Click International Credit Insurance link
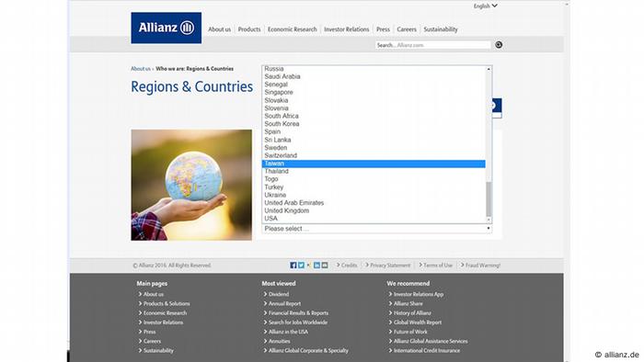This screenshot has width=644, height=362. (427, 351)
